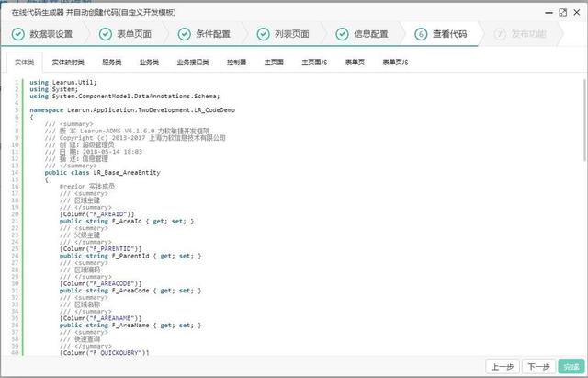Click the 'using System;' code line
This screenshot has width=588, height=378.
[x=53, y=89]
